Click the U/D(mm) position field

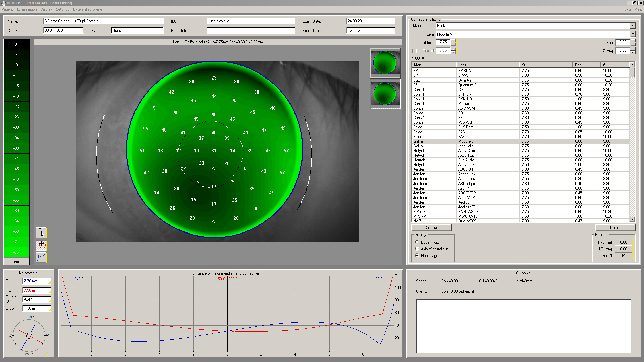tap(624, 249)
